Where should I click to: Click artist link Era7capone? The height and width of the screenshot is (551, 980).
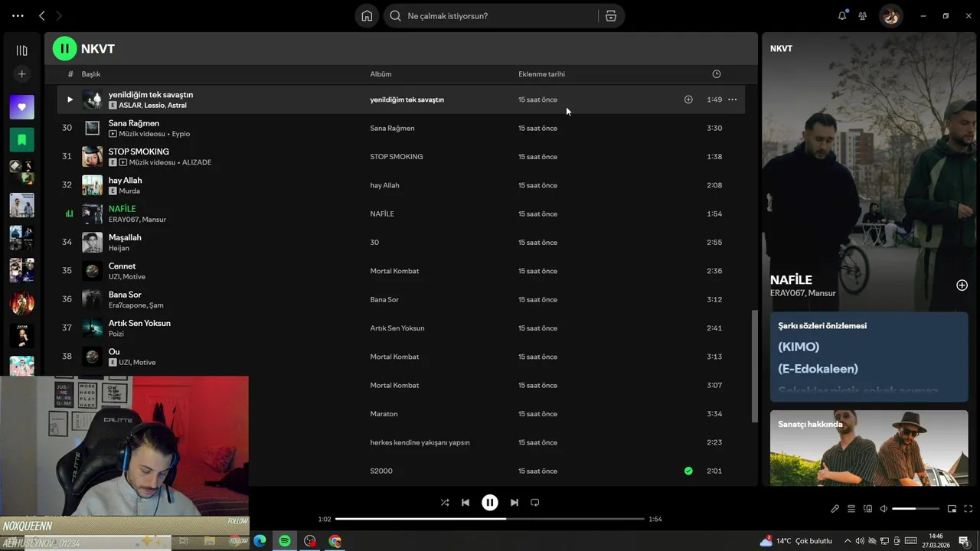click(126, 305)
